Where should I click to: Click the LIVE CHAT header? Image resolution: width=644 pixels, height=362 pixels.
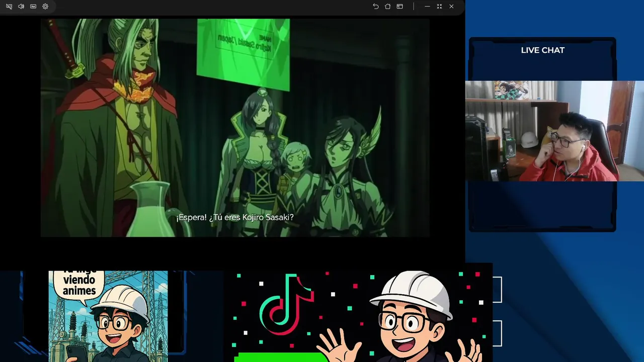click(x=543, y=50)
